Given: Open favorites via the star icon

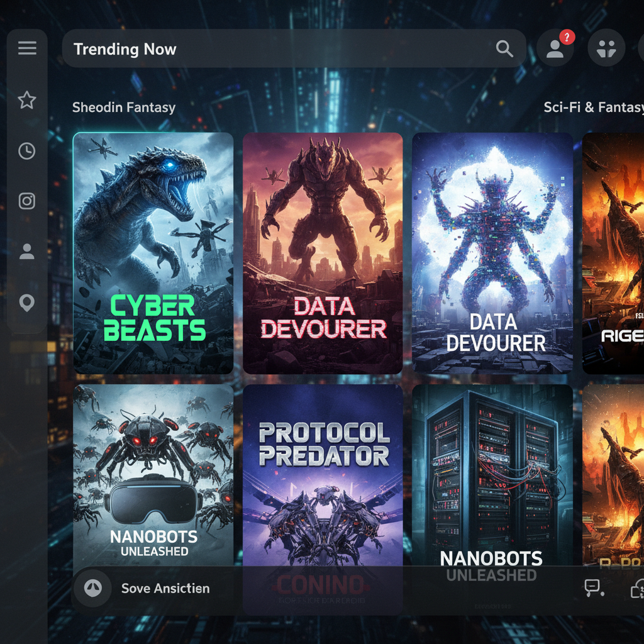Looking at the screenshot, I should click(x=27, y=100).
